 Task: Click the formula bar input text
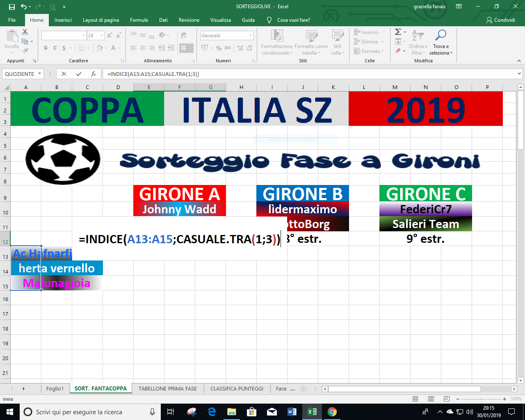(x=153, y=74)
